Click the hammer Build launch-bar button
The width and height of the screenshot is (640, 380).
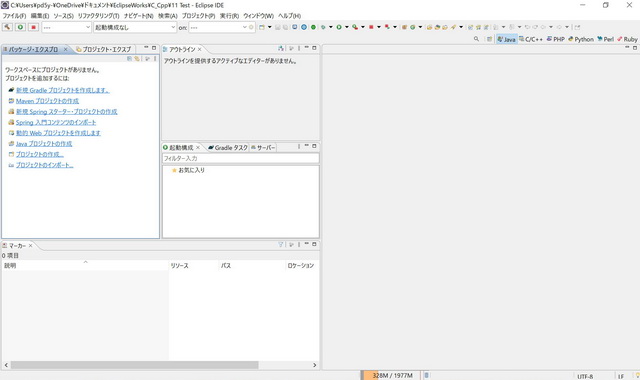7,27
